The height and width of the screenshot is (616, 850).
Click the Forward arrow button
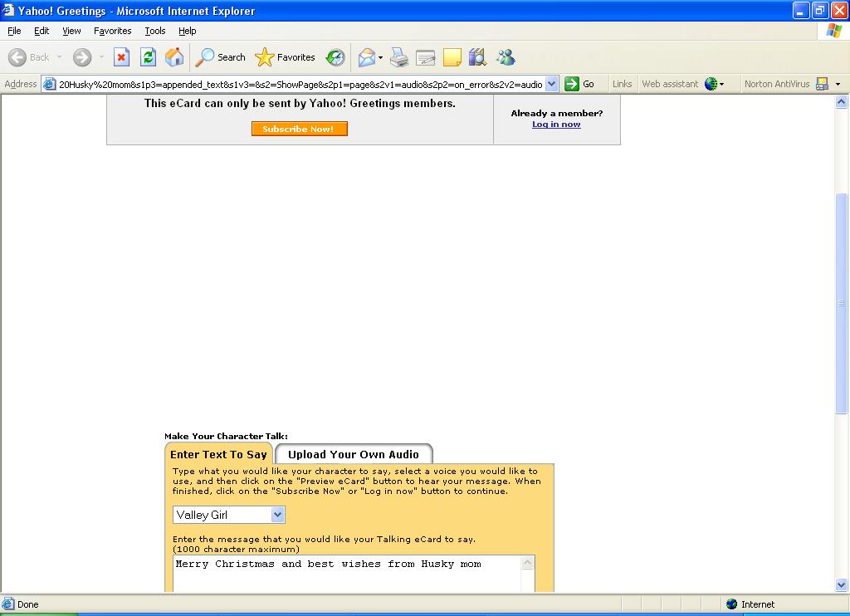click(x=82, y=57)
